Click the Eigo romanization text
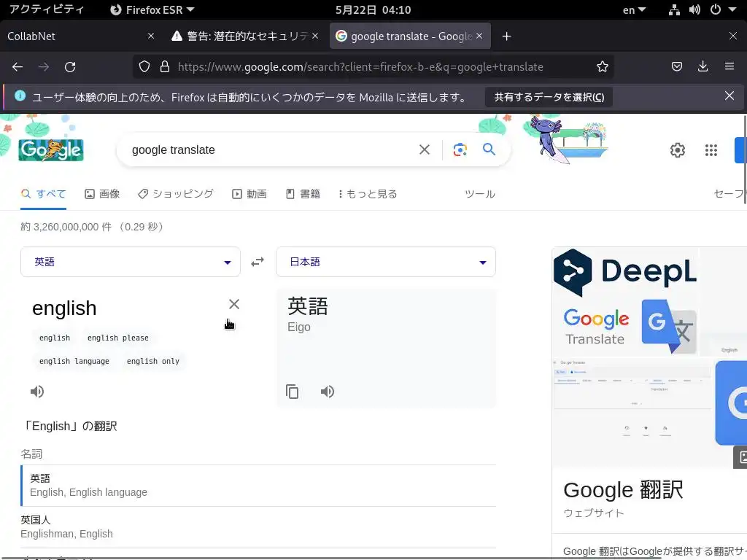This screenshot has height=560, width=747. pos(298,327)
